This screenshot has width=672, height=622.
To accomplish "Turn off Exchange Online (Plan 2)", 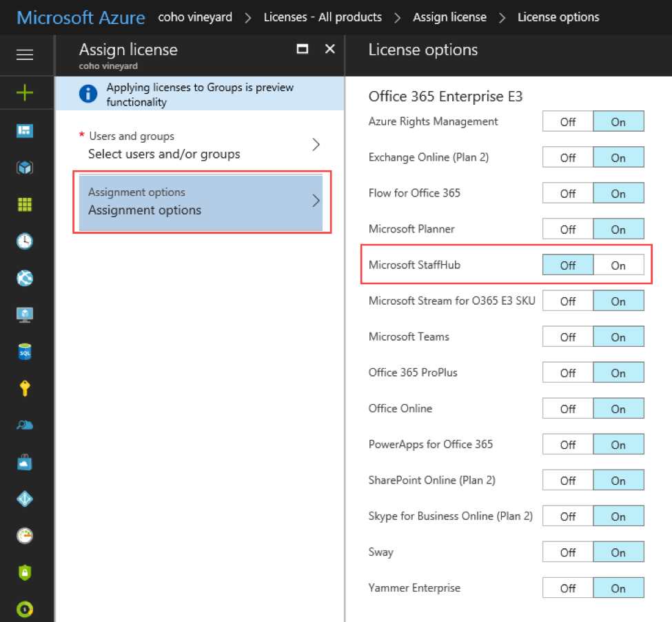I will click(568, 158).
